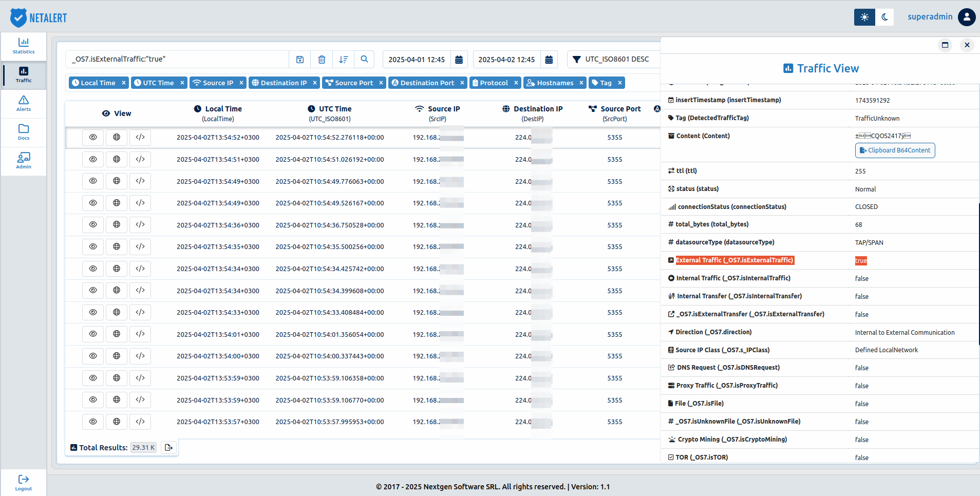Screen dimensions: 980x496
Task: Remove the Hostnames column chip
Action: pyautogui.click(x=581, y=83)
